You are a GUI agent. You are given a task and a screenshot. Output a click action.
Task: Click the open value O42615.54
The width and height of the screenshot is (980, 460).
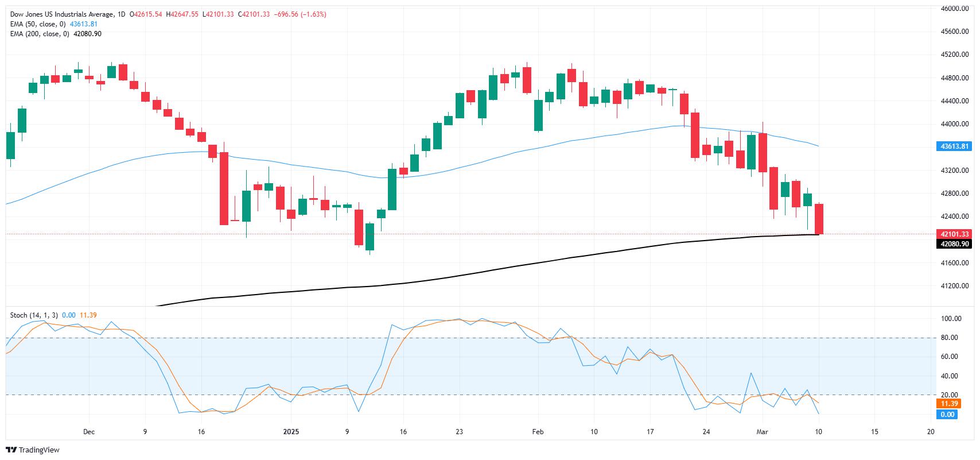(x=147, y=14)
